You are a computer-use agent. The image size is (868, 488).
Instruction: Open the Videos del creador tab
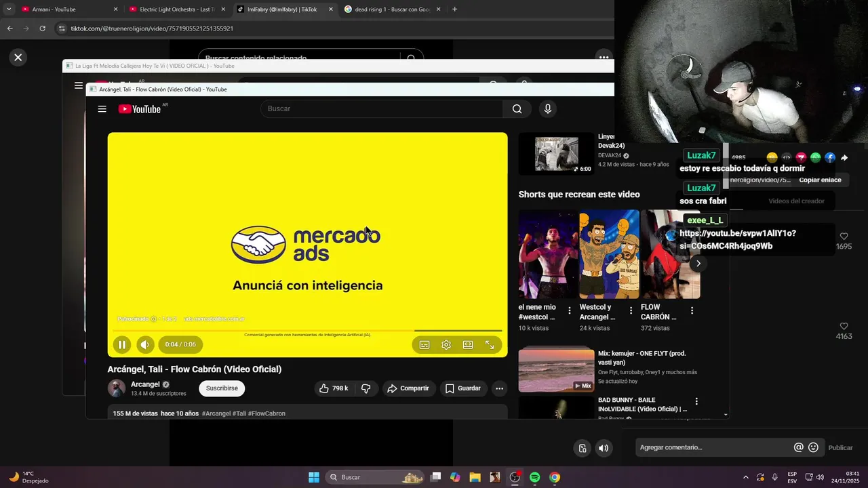point(796,201)
